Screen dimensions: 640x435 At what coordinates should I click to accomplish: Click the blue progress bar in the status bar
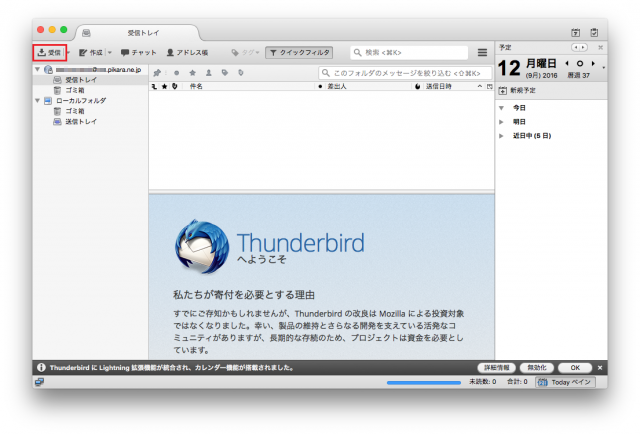424,383
